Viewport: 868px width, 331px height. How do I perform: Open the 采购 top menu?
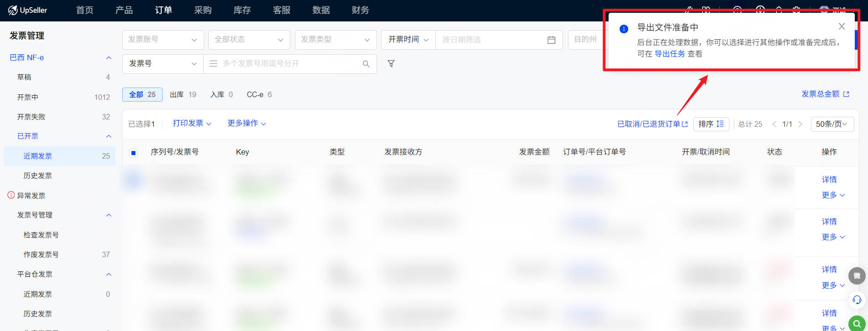(x=203, y=10)
